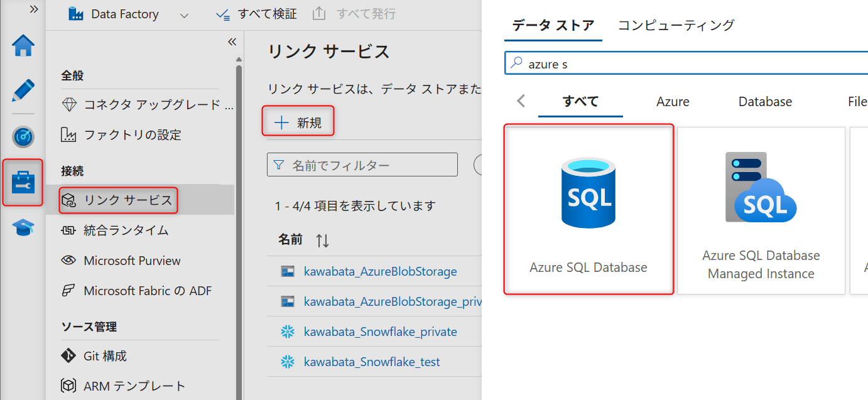The width and height of the screenshot is (868, 400).
Task: Click 統合ランタイム runtime icon
Action: (x=68, y=230)
